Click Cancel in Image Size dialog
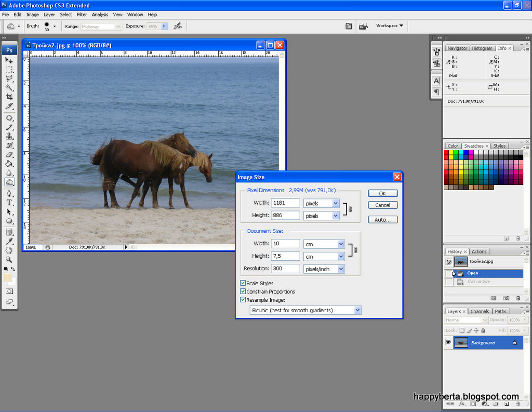 tap(383, 205)
